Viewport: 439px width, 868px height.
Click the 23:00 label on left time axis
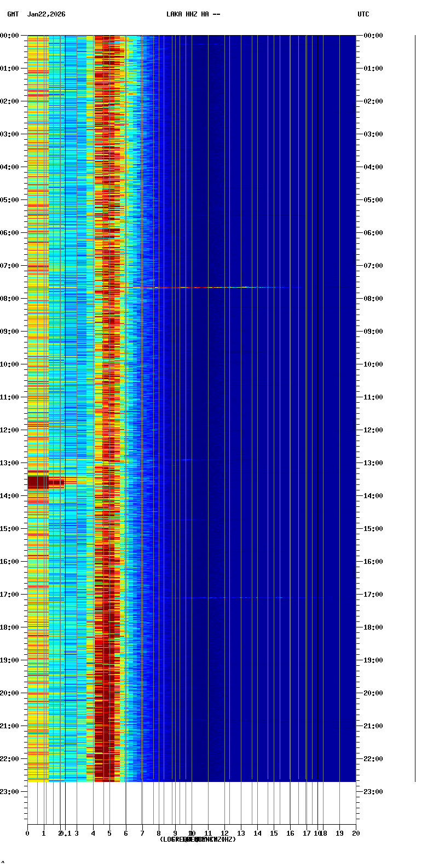[x=9, y=792]
